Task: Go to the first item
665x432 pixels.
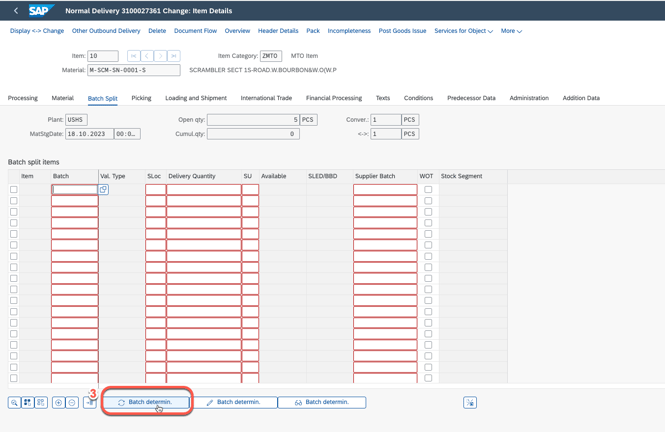Action: (x=133, y=56)
